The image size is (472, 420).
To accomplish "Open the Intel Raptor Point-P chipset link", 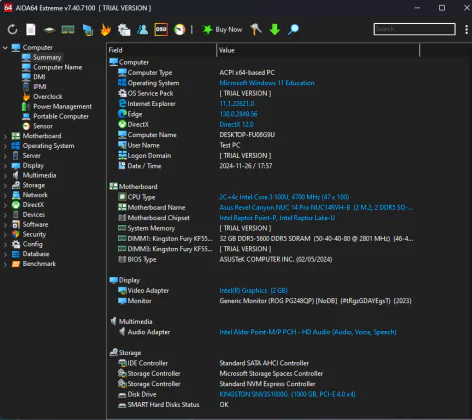I will click(x=277, y=218).
